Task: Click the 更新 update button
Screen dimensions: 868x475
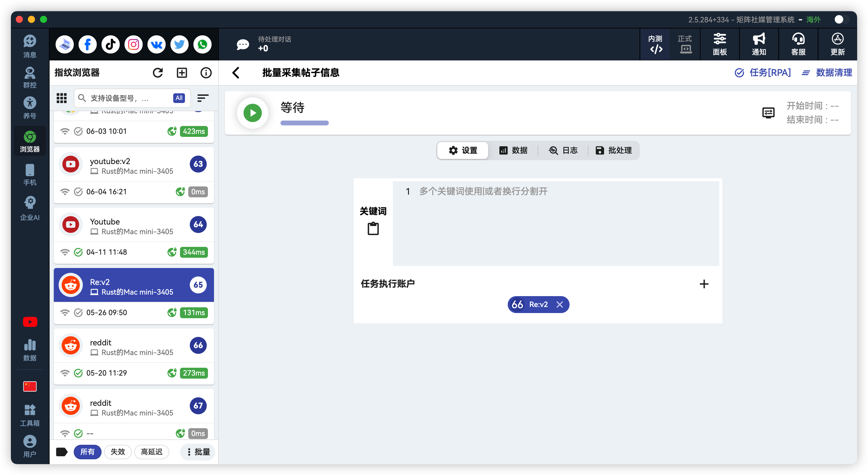Action: (x=837, y=44)
